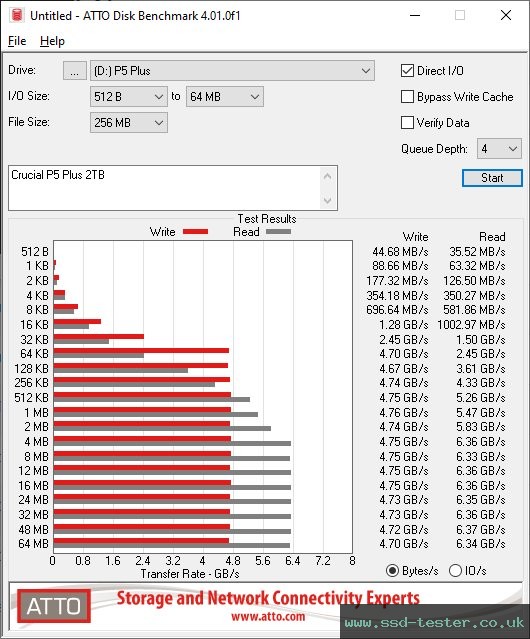Viewport: 530px width, 639px height.
Task: Enable Bypass Write Cache checkbox
Action: [x=407, y=97]
